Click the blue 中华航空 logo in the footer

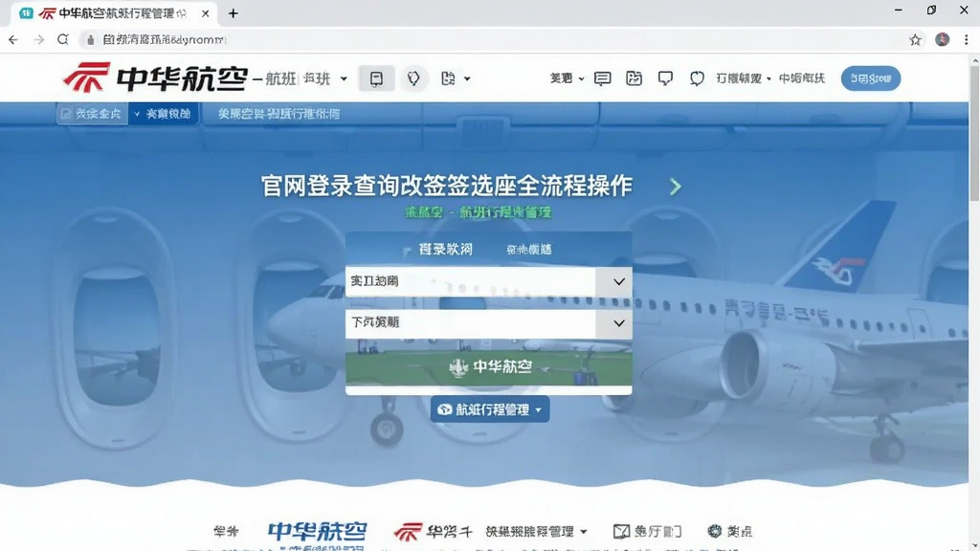tap(318, 531)
